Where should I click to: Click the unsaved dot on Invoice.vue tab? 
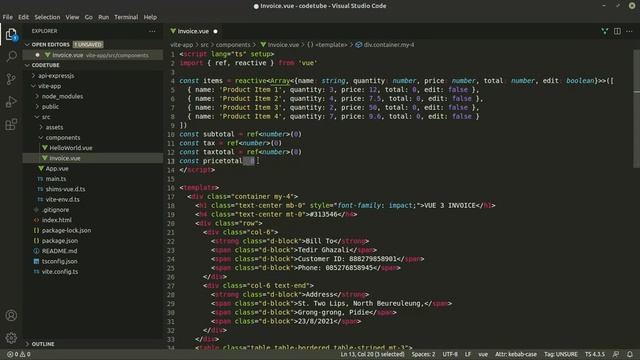(216, 31)
